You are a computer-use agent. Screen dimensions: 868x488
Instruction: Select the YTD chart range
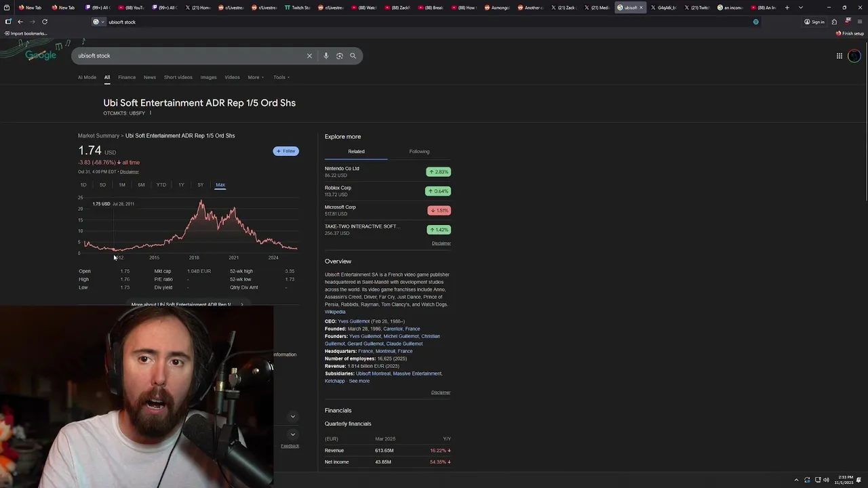click(161, 185)
